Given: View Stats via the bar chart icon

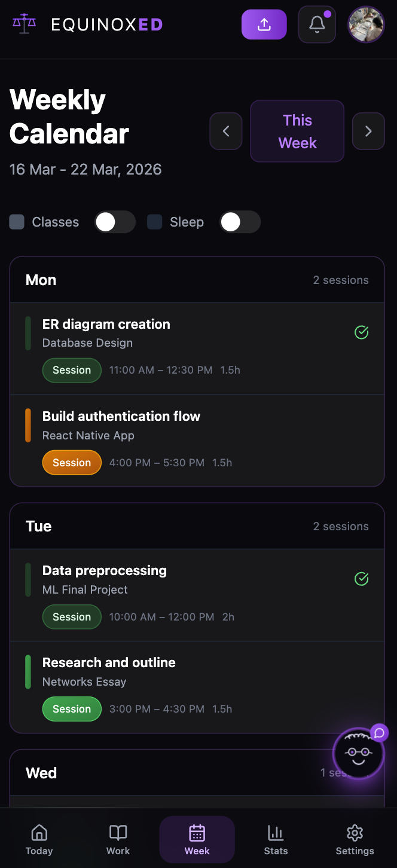Looking at the screenshot, I should [276, 839].
